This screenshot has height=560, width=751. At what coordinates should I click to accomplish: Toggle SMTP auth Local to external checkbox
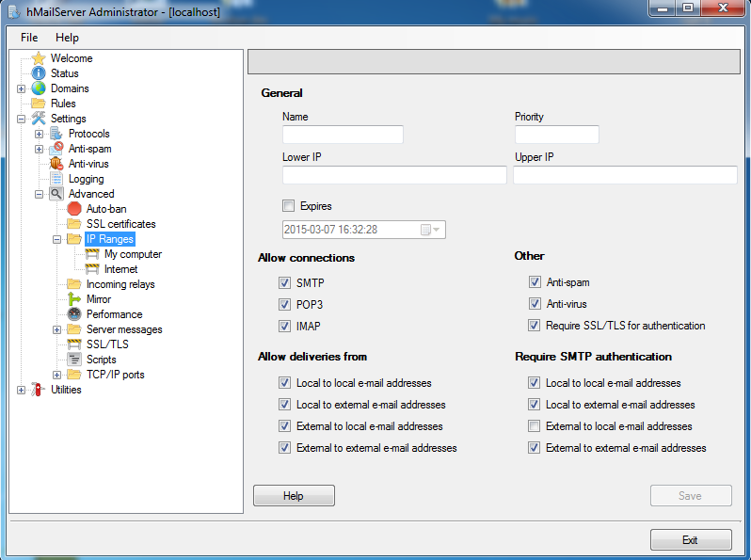click(x=534, y=405)
